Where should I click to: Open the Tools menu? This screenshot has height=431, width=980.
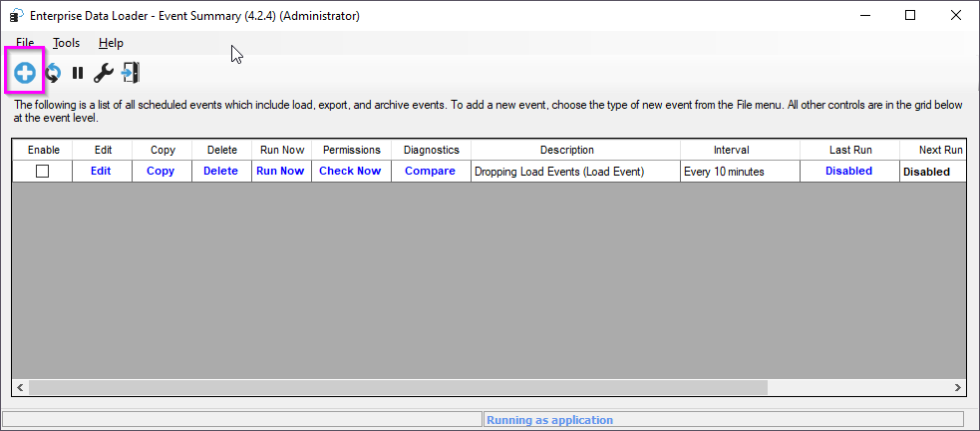(66, 43)
